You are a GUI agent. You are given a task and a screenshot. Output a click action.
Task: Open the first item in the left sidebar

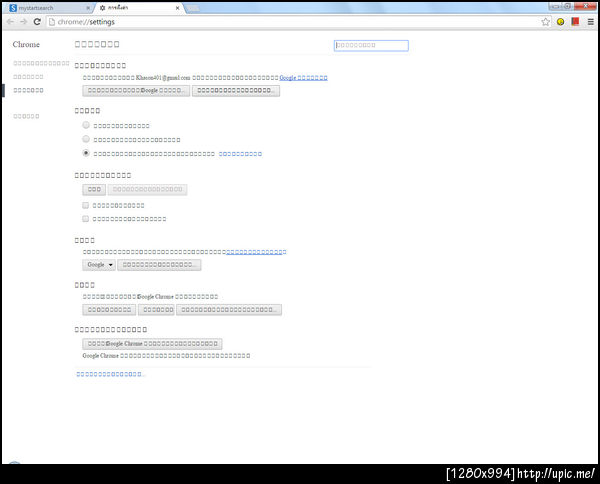[41, 63]
